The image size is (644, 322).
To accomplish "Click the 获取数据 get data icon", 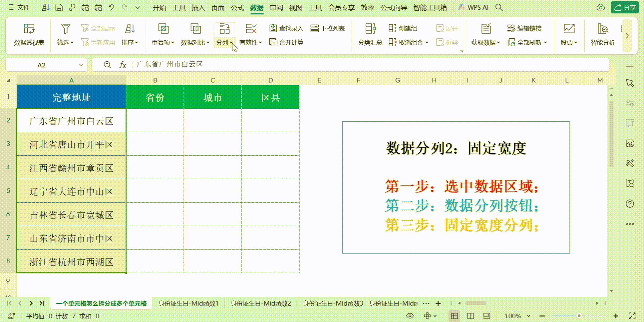I will click(x=486, y=29).
